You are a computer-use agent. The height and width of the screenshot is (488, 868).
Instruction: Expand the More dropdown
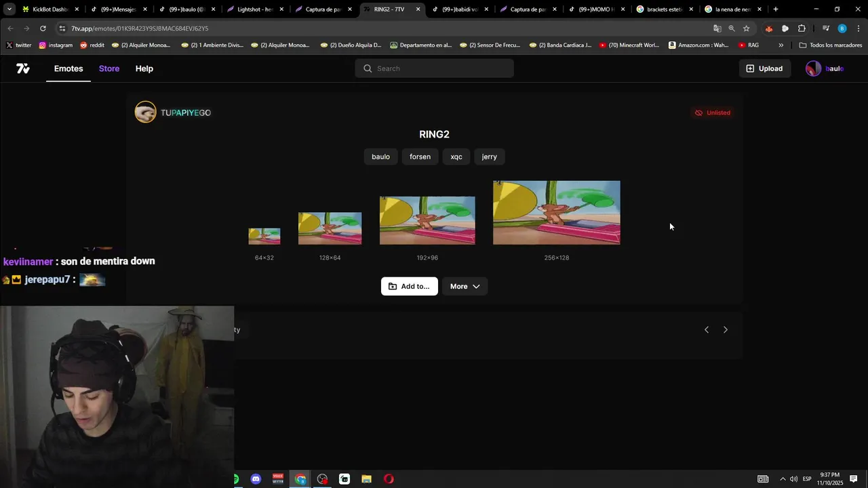(465, 286)
